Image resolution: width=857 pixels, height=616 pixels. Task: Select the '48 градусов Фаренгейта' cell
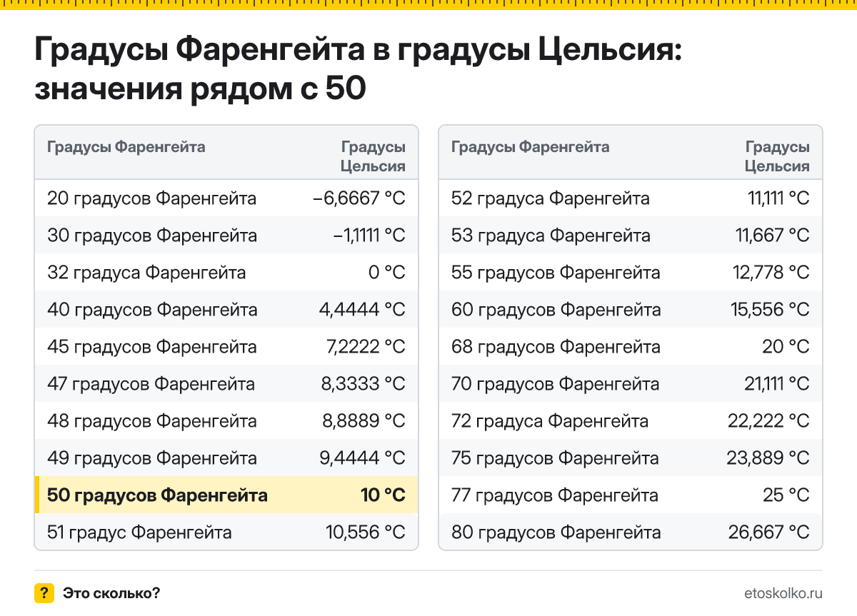[152, 421]
